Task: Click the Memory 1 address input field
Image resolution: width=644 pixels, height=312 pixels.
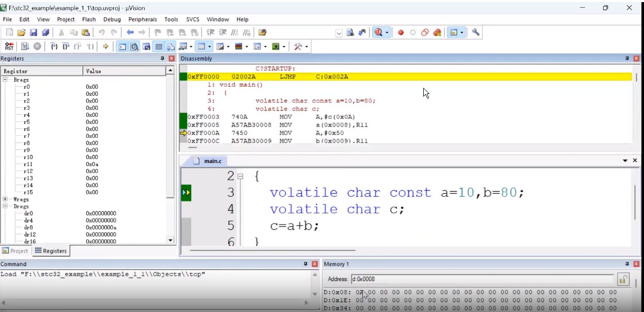Action: click(x=482, y=279)
